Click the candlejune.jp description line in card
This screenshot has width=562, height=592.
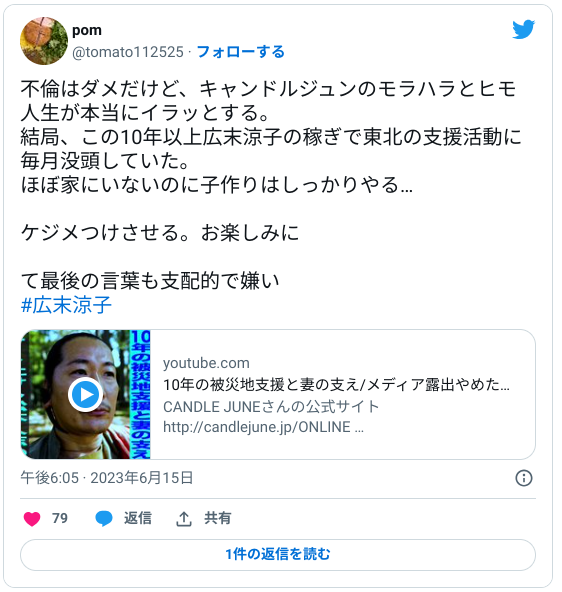click(x=263, y=427)
